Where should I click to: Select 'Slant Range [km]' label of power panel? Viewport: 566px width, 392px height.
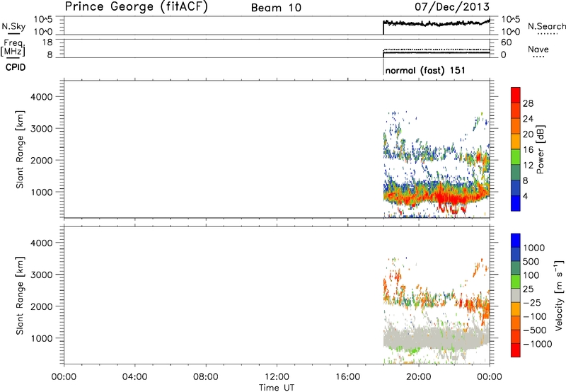[20, 149]
